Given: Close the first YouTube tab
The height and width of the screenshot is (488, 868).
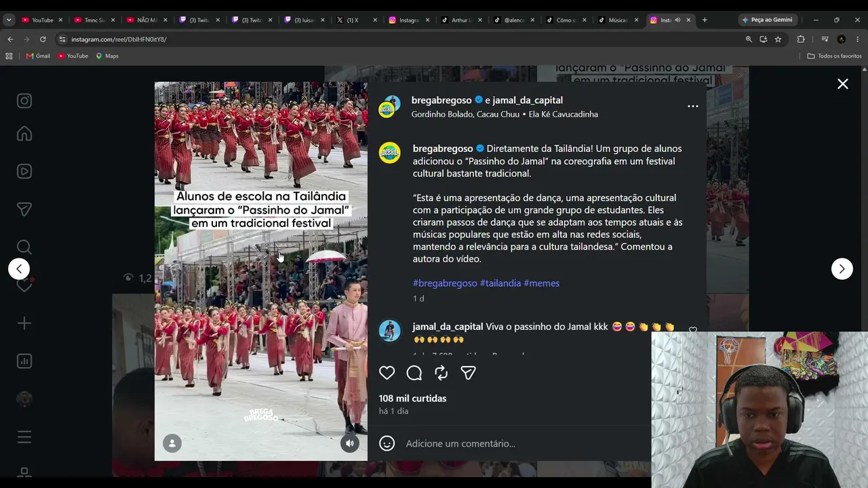Looking at the screenshot, I should (x=60, y=20).
